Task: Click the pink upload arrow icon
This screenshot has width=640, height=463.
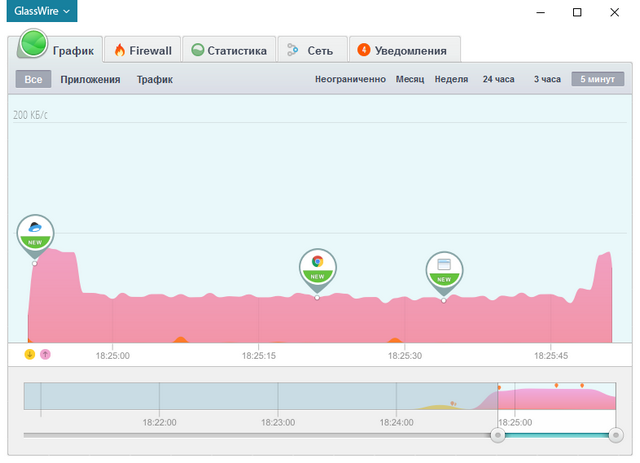Action: click(x=45, y=353)
